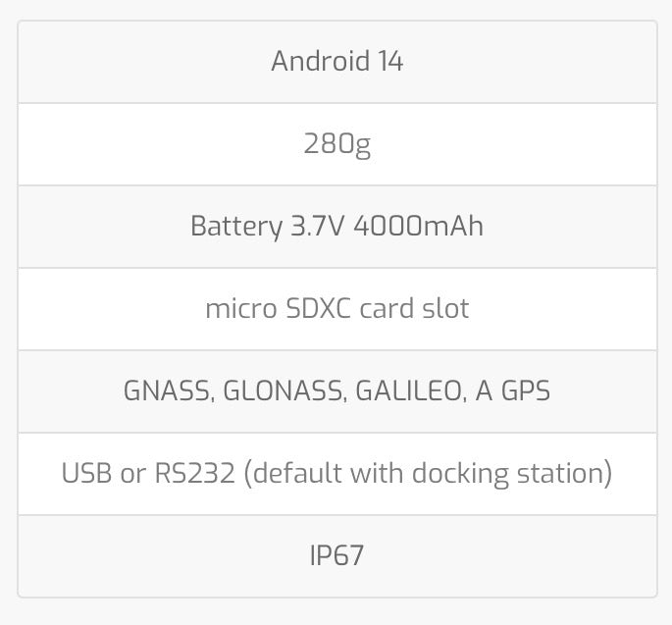The width and height of the screenshot is (672, 625).
Task: Click the word Android
Action: (320, 62)
